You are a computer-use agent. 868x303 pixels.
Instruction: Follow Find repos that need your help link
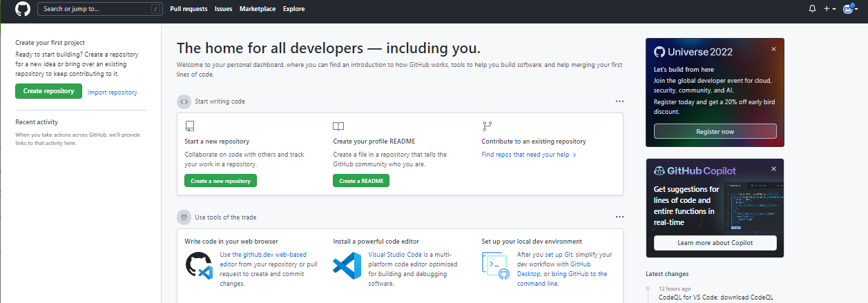point(529,155)
